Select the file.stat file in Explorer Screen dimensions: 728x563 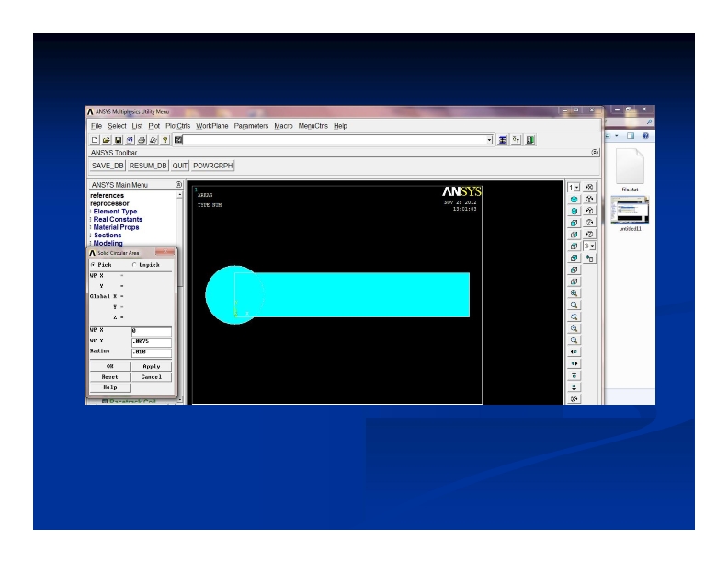[x=630, y=171]
